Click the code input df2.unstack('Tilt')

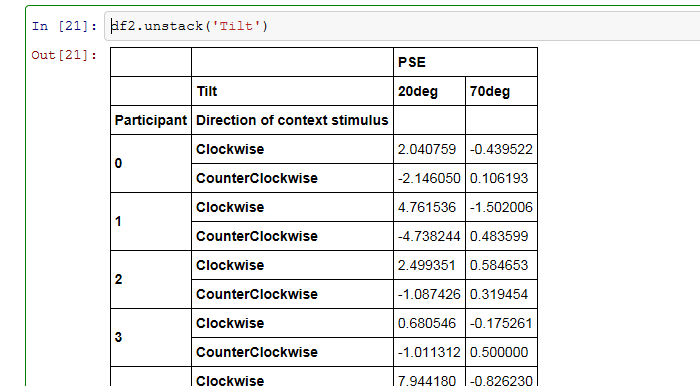click(402, 26)
